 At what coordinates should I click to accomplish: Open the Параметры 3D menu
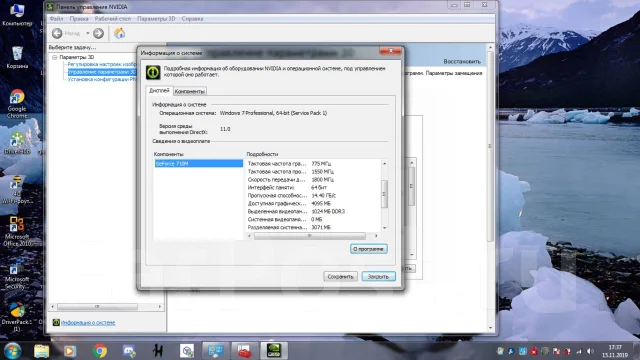156,19
